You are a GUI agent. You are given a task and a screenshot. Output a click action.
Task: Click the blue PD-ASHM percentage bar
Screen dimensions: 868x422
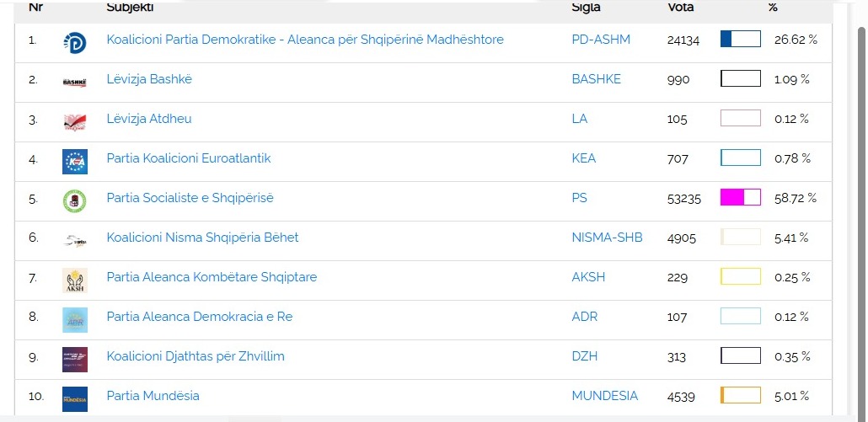[740, 40]
